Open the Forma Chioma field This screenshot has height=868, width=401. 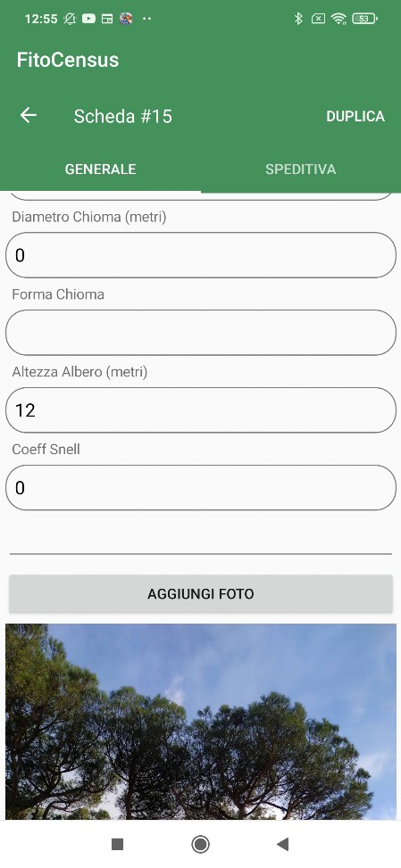200,333
